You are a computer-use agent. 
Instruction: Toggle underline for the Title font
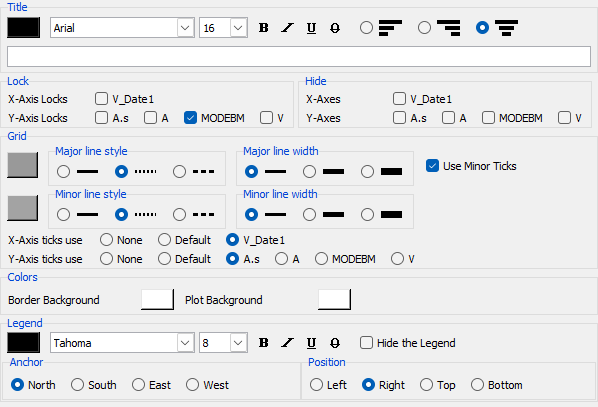[311, 28]
